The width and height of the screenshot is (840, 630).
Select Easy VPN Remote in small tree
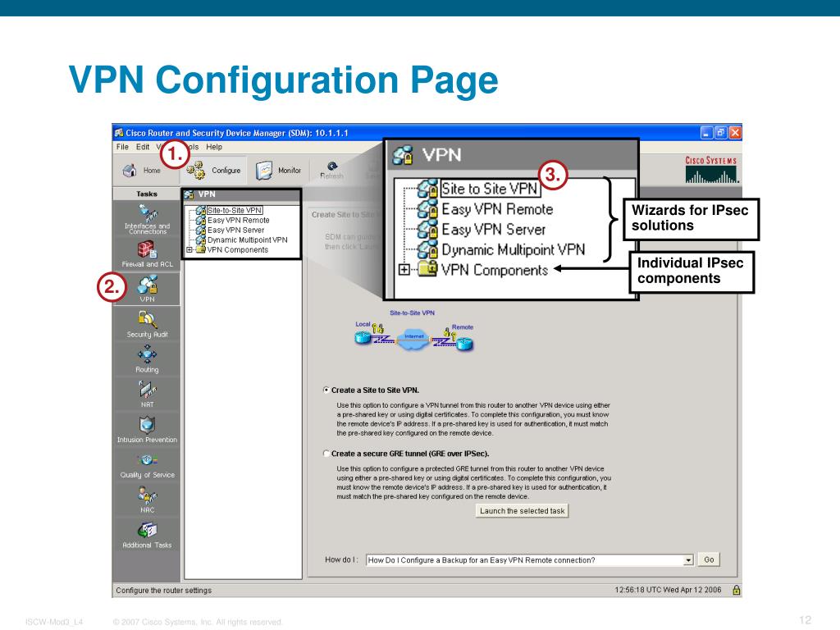click(x=239, y=220)
